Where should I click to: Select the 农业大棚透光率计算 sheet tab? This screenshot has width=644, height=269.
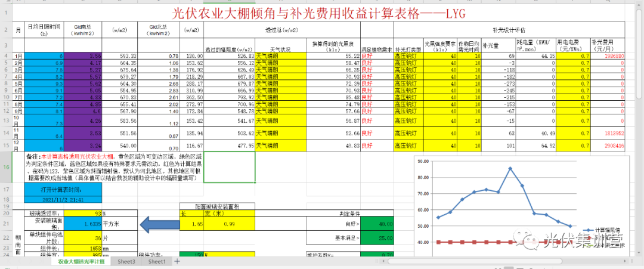81,261
